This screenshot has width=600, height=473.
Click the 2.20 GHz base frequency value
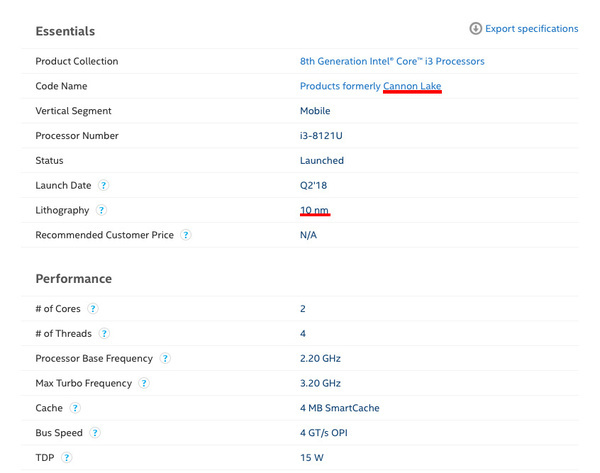[x=320, y=359]
